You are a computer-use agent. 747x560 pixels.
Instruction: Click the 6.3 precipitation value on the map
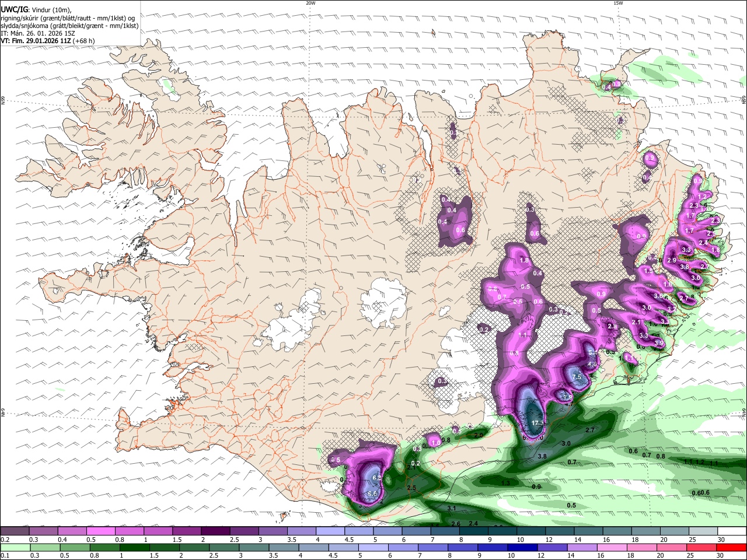(x=376, y=477)
